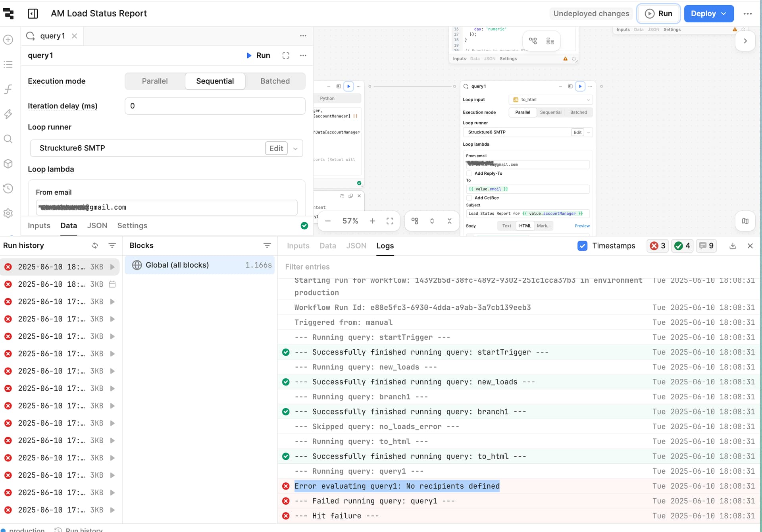762x532 pixels.
Task: Select the Parallel execution mode
Action: pyautogui.click(x=155, y=81)
